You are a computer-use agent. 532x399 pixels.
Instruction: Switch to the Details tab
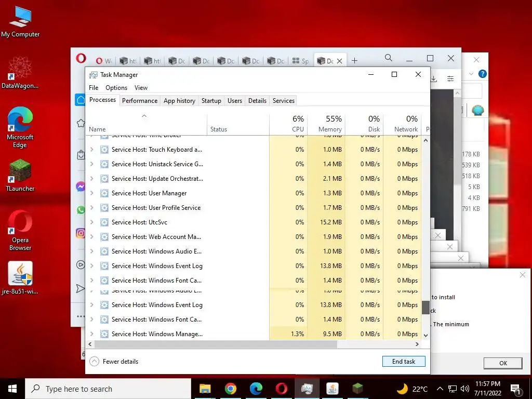coord(257,100)
